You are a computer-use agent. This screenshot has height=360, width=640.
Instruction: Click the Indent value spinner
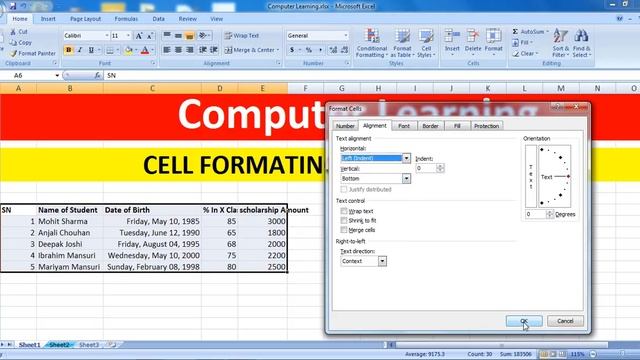[440, 168]
